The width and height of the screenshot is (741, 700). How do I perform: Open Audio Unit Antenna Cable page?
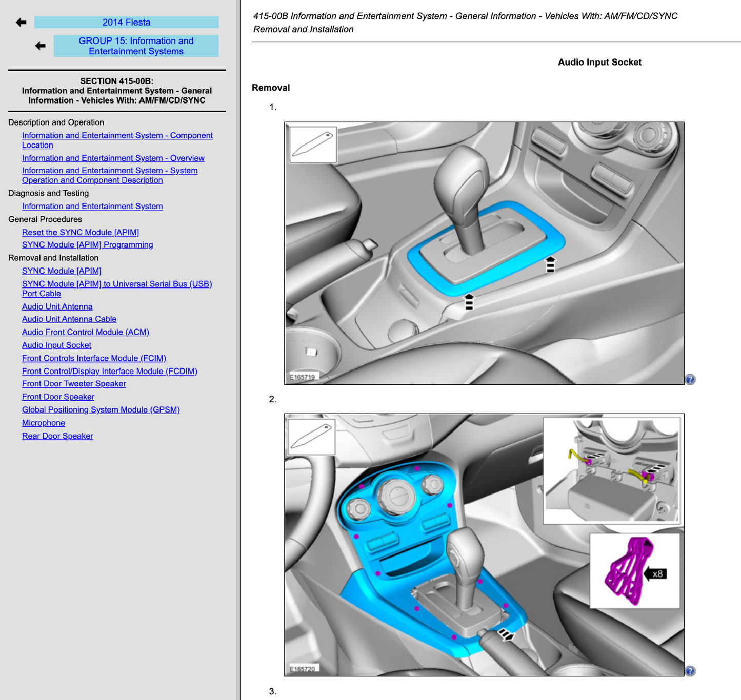pos(69,319)
